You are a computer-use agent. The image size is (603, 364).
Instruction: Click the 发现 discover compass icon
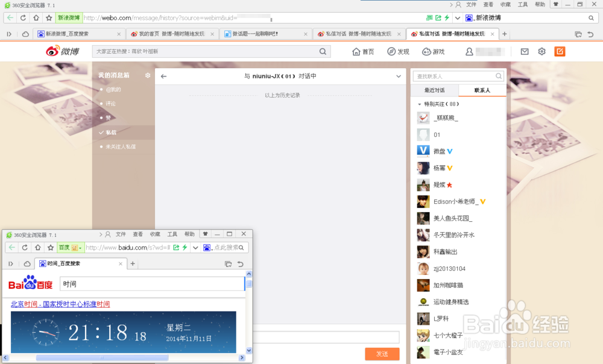(x=390, y=52)
